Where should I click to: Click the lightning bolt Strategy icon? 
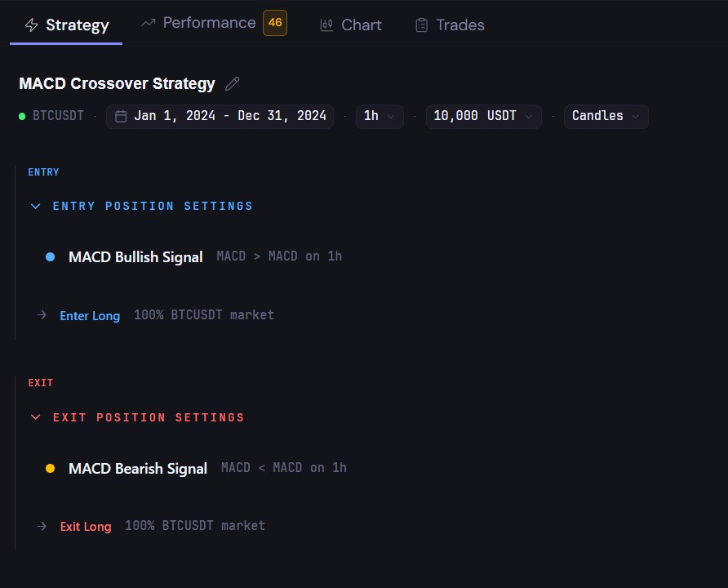click(x=32, y=25)
